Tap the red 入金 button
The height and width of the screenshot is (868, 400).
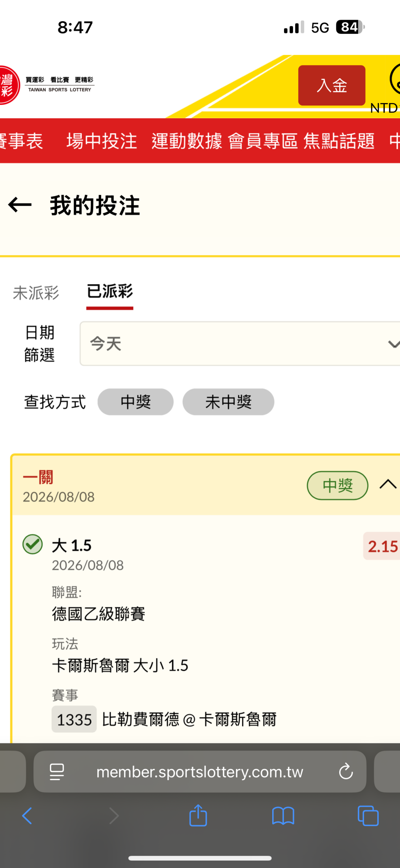[332, 86]
